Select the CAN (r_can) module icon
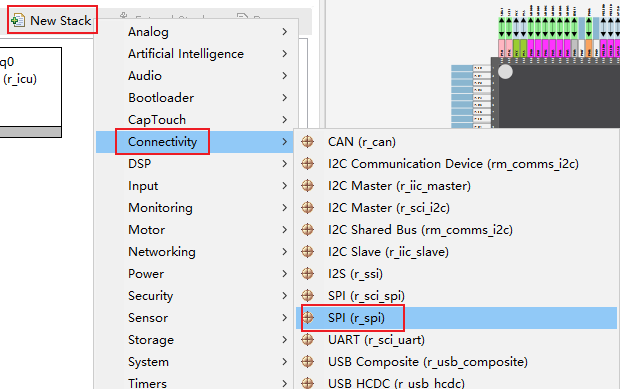Viewport: 620px width, 389px height. [x=308, y=142]
